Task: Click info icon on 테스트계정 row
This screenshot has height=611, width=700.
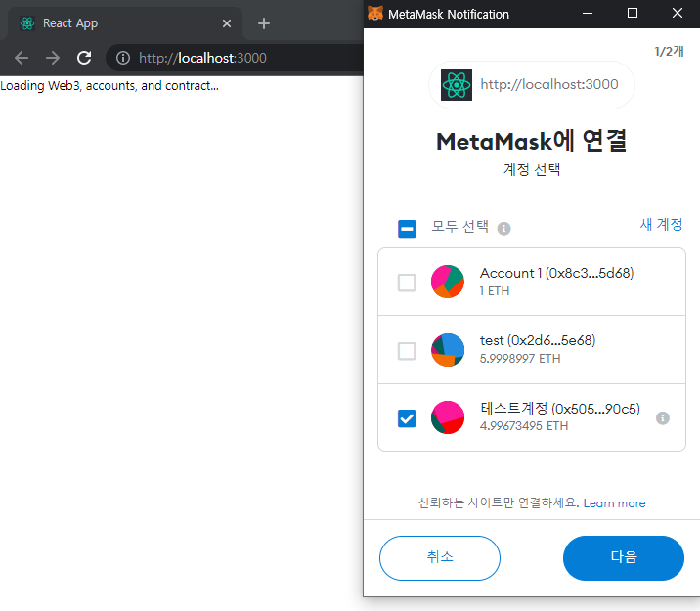Action: click(x=663, y=418)
